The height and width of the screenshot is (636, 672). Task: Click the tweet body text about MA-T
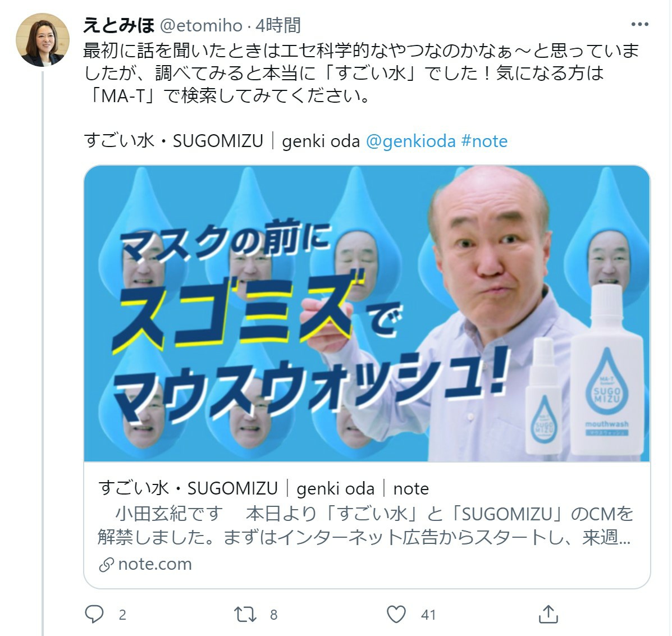click(x=361, y=74)
